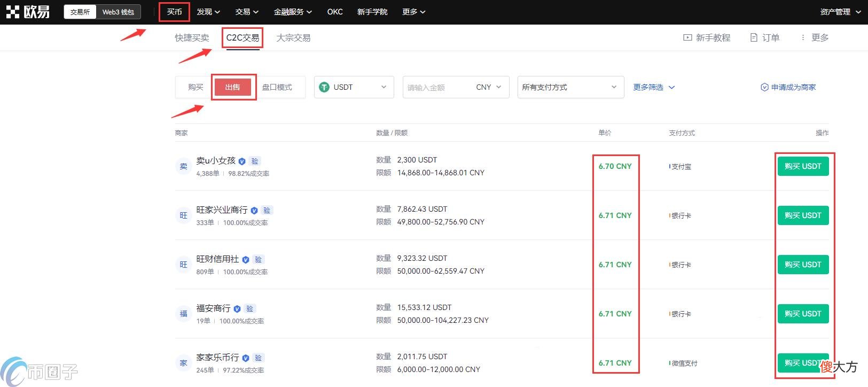Expand the top-bar 更多 menu

(x=413, y=12)
